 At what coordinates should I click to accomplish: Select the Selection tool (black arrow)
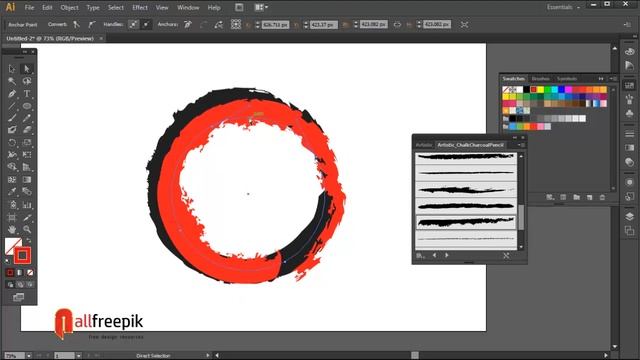pos(12,69)
